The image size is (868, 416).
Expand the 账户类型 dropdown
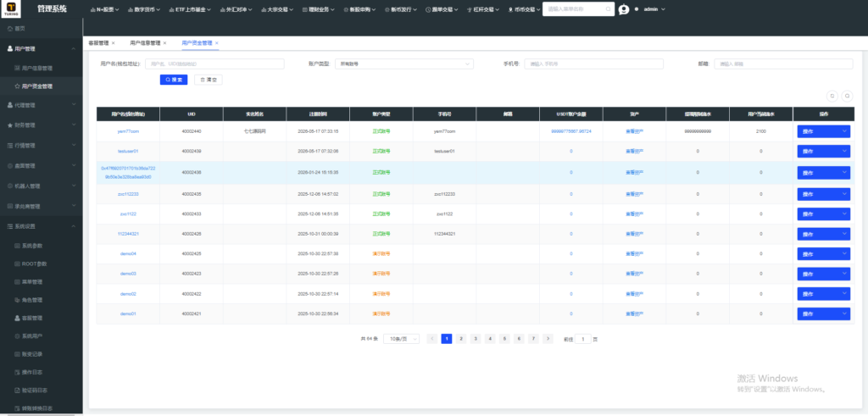pyautogui.click(x=404, y=64)
